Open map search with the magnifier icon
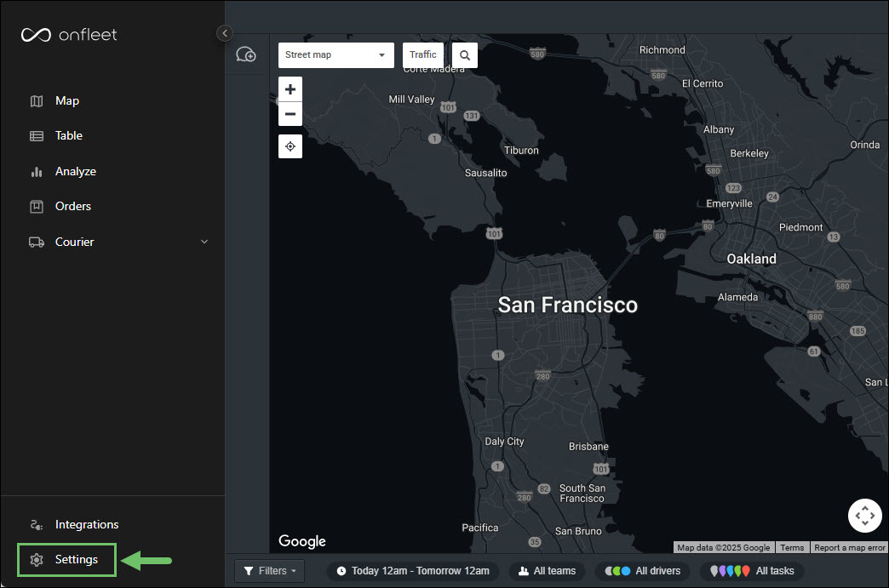The height and width of the screenshot is (588, 889). point(465,55)
